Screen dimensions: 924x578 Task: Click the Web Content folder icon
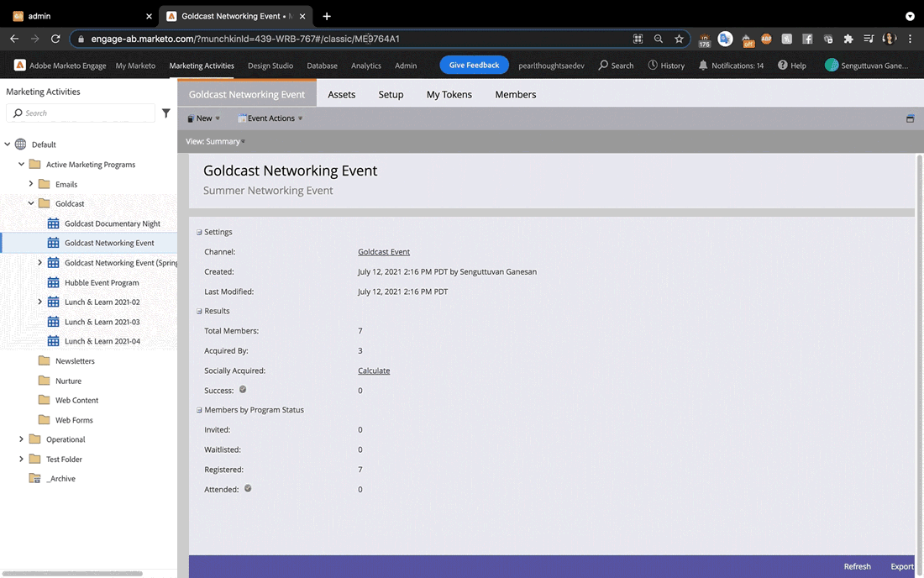(45, 400)
